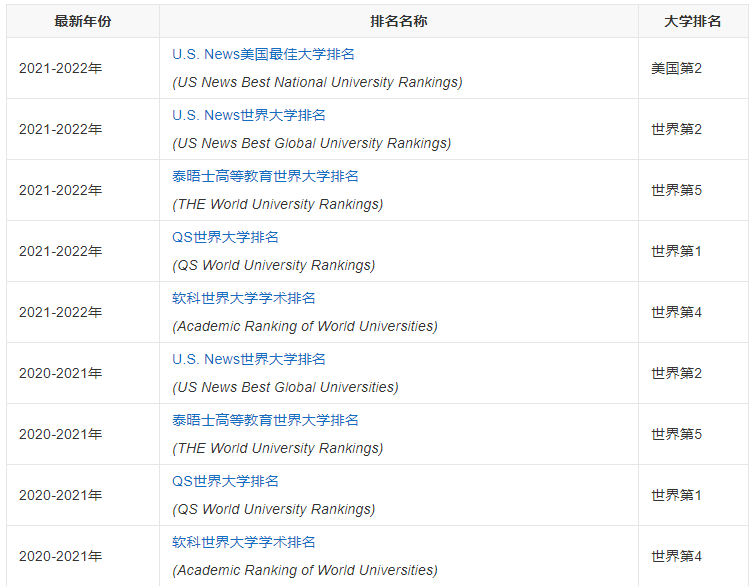Click the 大学排名 column header
Image resolution: width=749 pixels, height=586 pixels.
(x=693, y=21)
